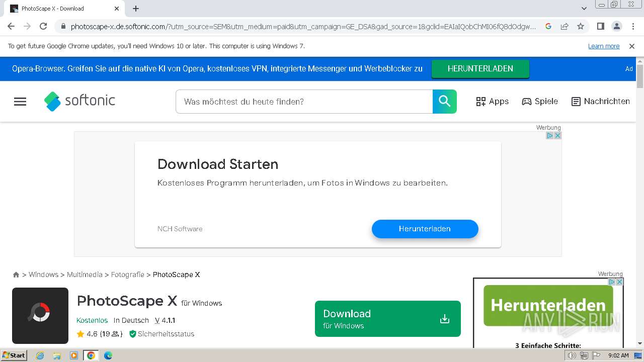This screenshot has height=362, width=644.
Task: Open the Apps section
Action: pos(493,102)
